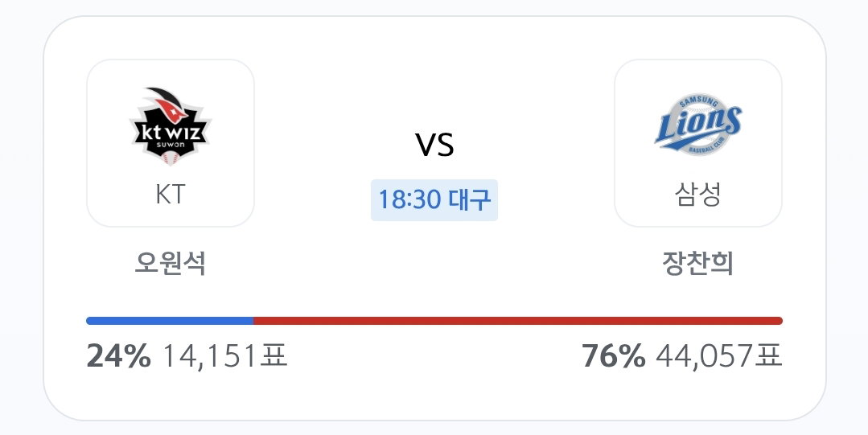The height and width of the screenshot is (435, 868).
Task: Click the 18:30 대구 game time badge
Action: pos(434,199)
